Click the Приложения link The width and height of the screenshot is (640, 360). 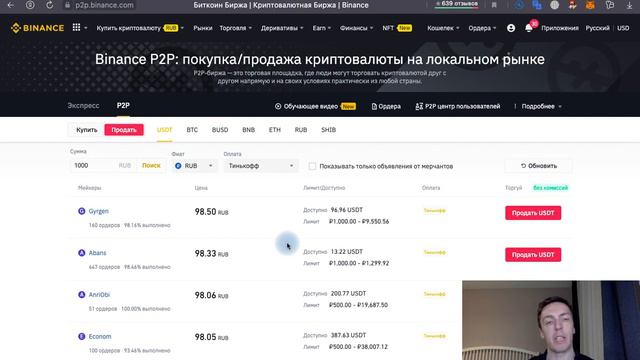tap(560, 28)
